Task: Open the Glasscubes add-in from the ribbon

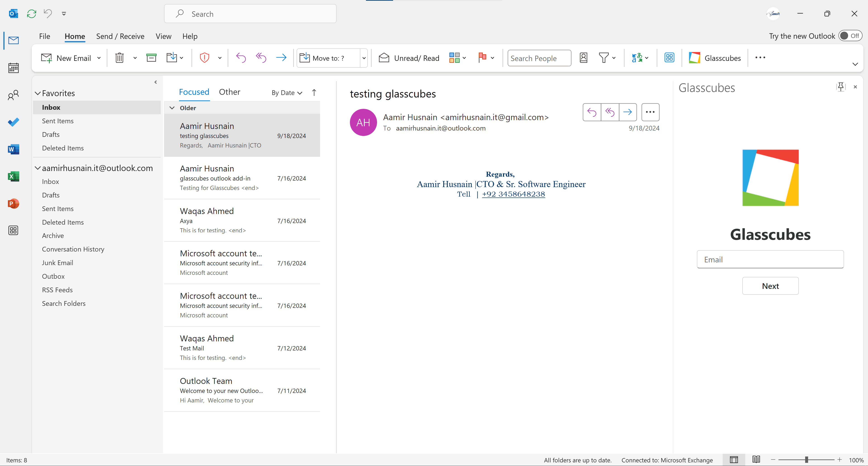Action: point(715,58)
